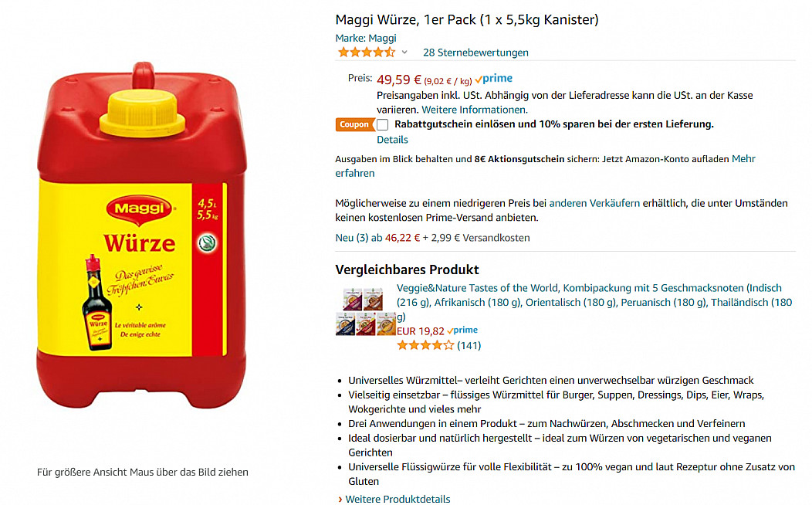Click the Maggi Würze canister product image
The width and height of the screenshot is (812, 505).
pyautogui.click(x=140, y=236)
